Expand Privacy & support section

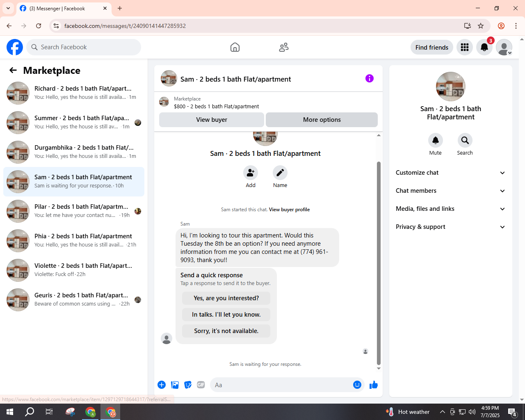[451, 227]
